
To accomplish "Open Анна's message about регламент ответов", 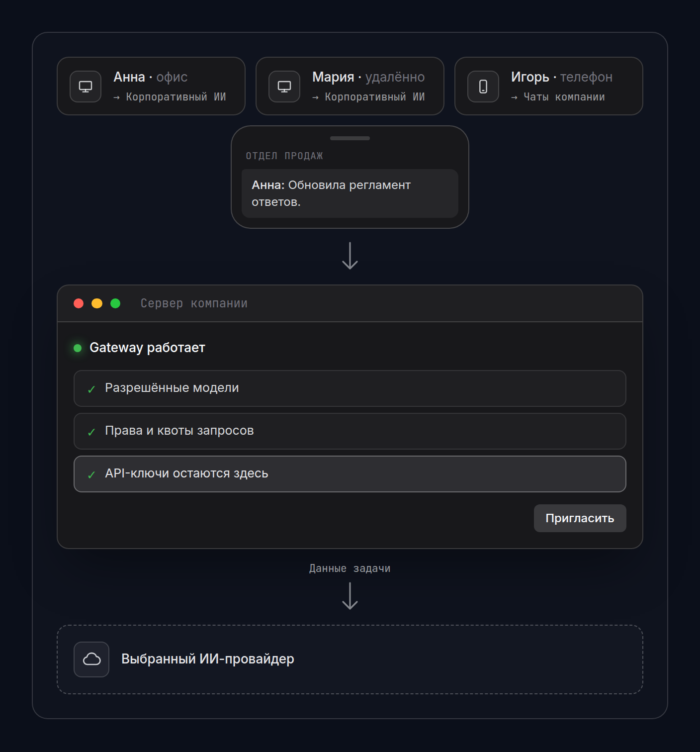I will tap(350, 193).
